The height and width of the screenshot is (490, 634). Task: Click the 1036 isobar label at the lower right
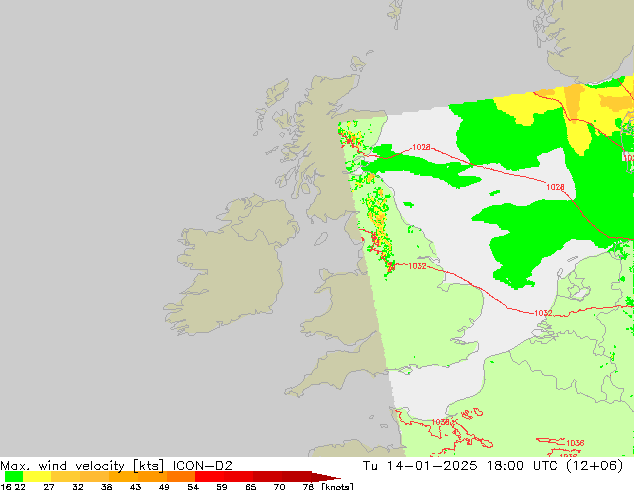pos(575,443)
